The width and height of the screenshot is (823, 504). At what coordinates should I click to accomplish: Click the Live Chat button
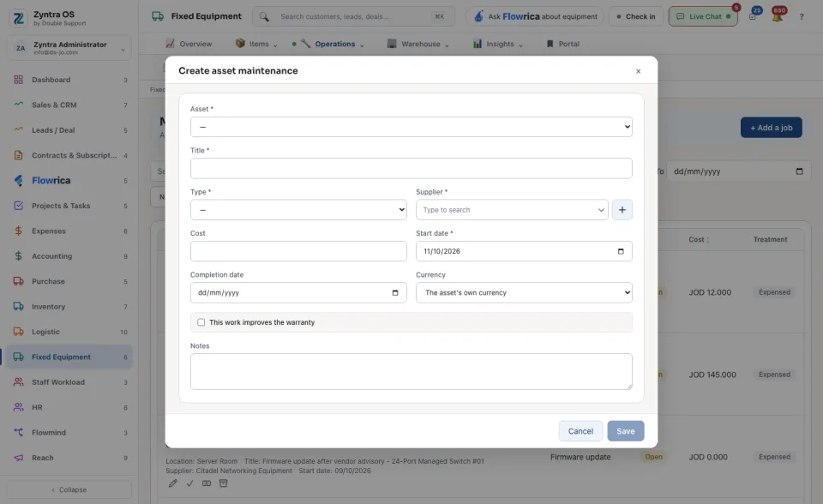click(703, 17)
